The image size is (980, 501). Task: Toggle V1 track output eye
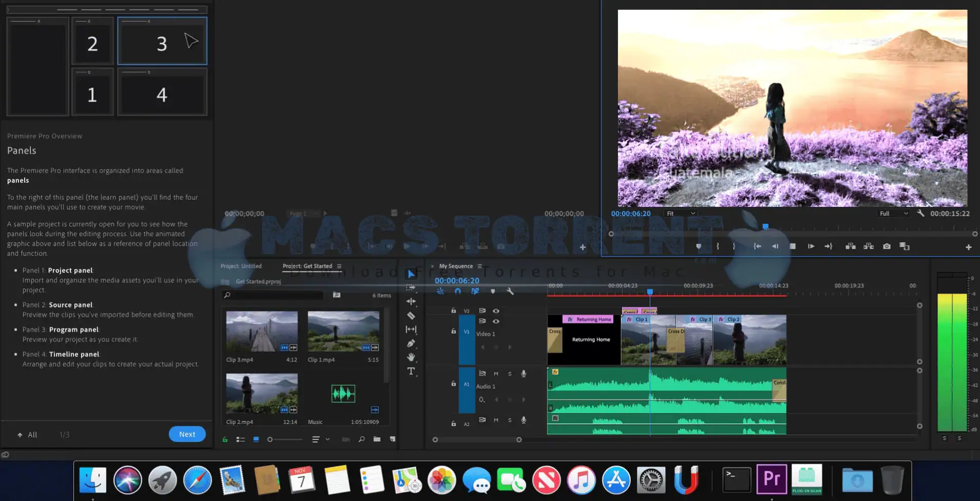tap(496, 321)
